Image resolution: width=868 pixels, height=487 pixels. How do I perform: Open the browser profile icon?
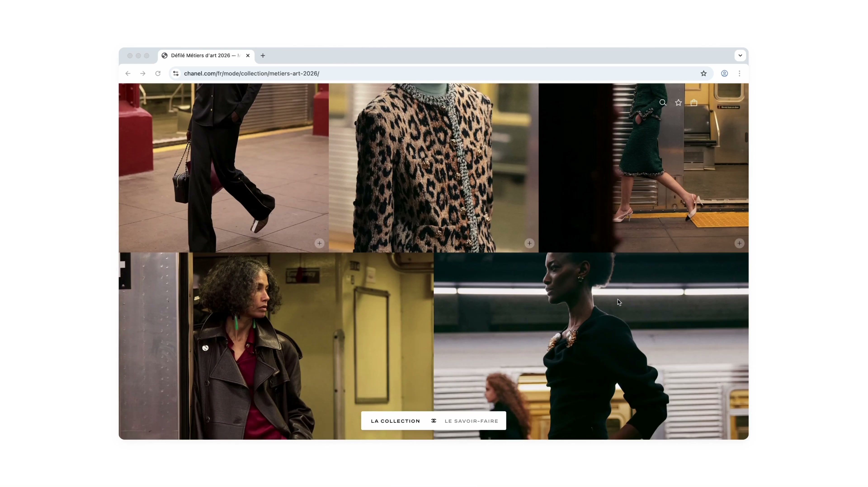point(724,73)
